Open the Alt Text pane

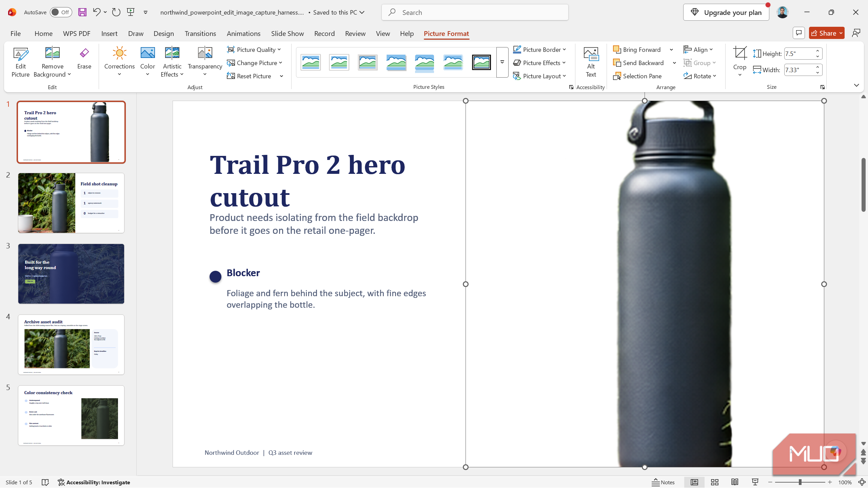click(591, 62)
